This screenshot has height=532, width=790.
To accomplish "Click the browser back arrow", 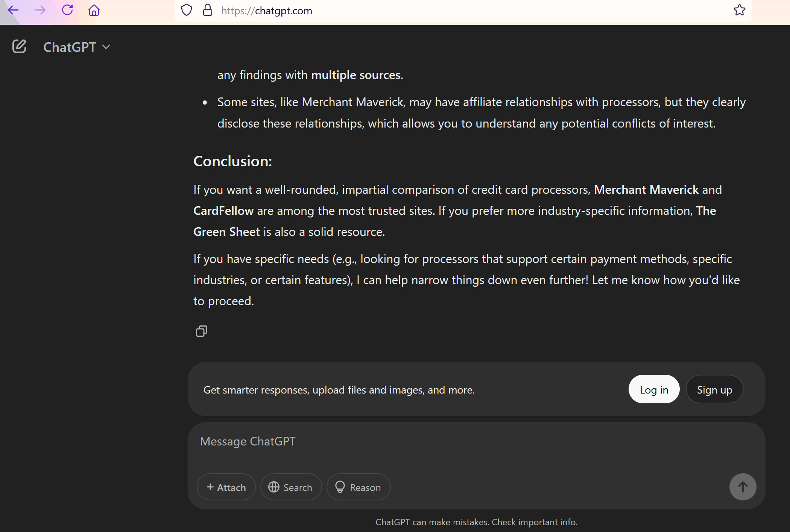I will (14, 10).
